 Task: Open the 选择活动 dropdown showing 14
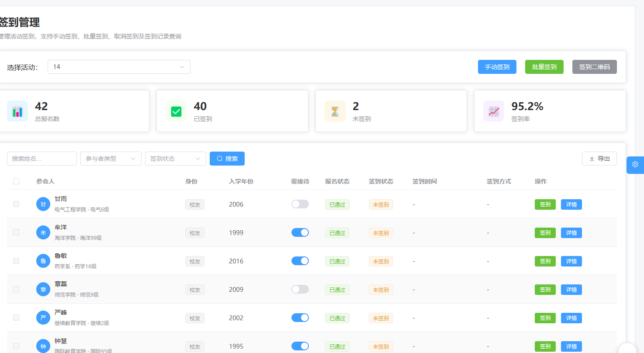coord(119,67)
